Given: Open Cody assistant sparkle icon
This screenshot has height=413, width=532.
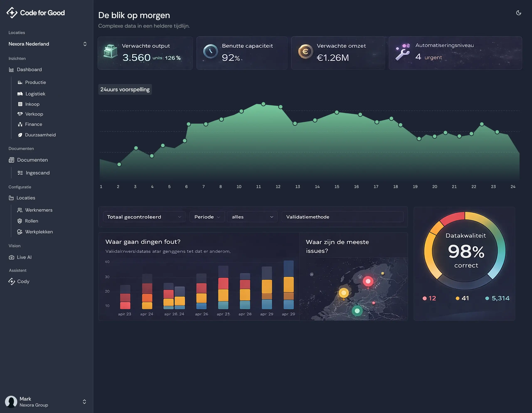Looking at the screenshot, I should 11,282.
